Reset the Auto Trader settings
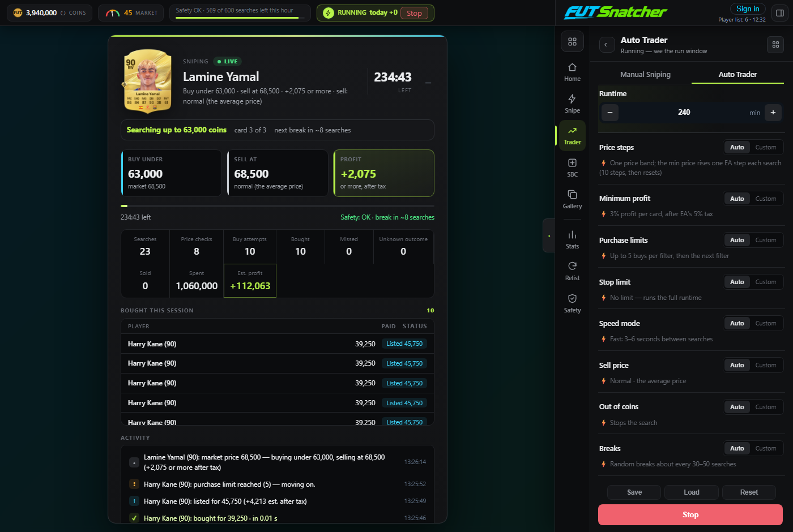The width and height of the screenshot is (793, 532). 749,492
